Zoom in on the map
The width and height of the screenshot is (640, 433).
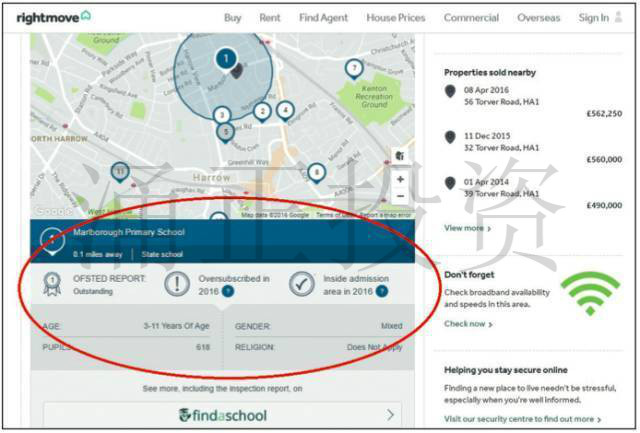pyautogui.click(x=400, y=179)
